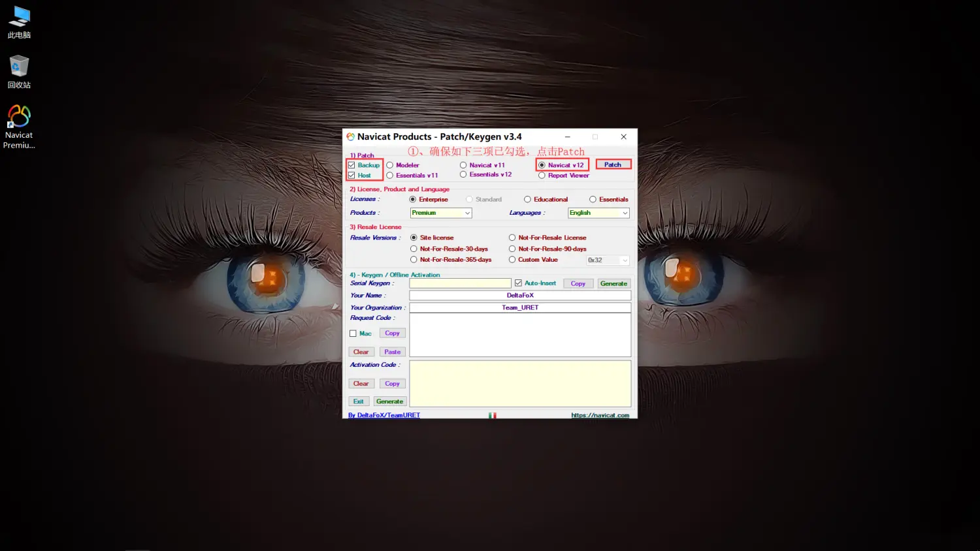Minimize the Patch/Keygen window
This screenshot has width=980, height=551.
pos(567,136)
